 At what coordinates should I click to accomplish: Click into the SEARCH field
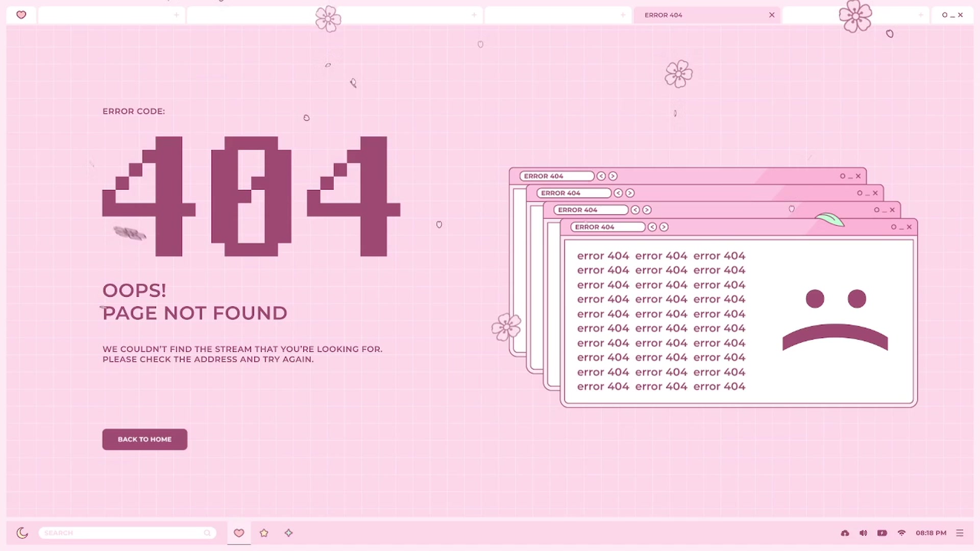point(127,533)
